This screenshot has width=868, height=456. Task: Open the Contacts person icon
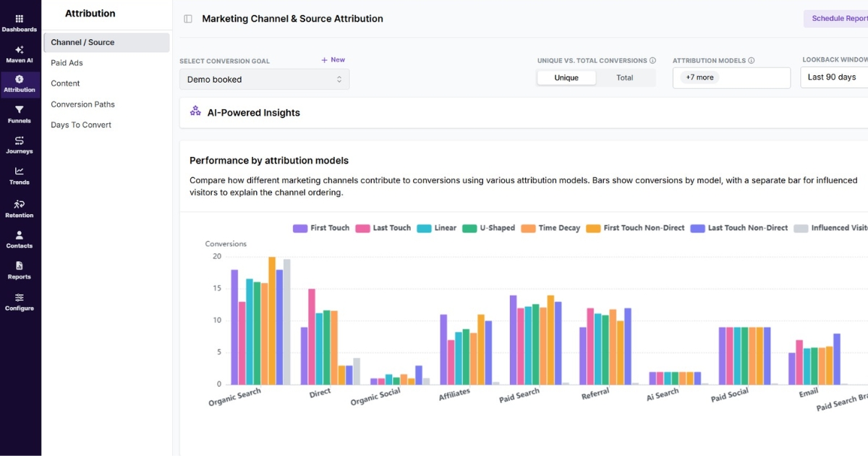[20, 235]
